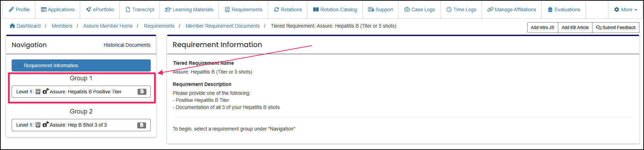Click the Requirements breadcrumb link
Viewport: 644px width, 150px height.
point(159,26)
